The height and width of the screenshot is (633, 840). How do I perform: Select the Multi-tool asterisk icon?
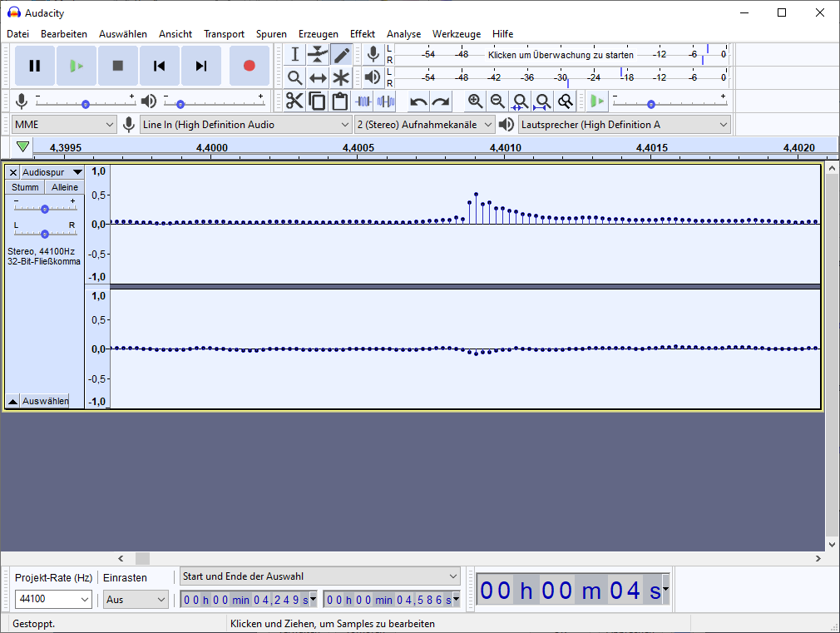coord(341,78)
